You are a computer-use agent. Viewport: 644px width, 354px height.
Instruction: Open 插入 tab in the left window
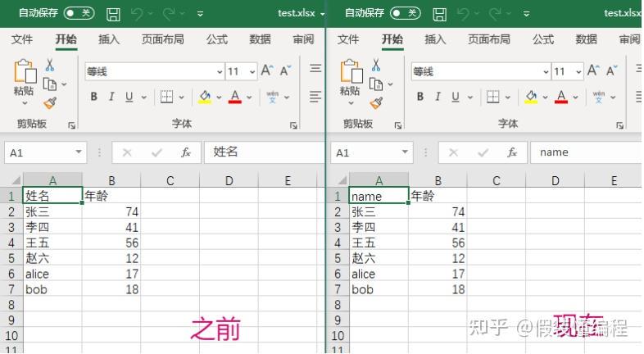click(109, 39)
